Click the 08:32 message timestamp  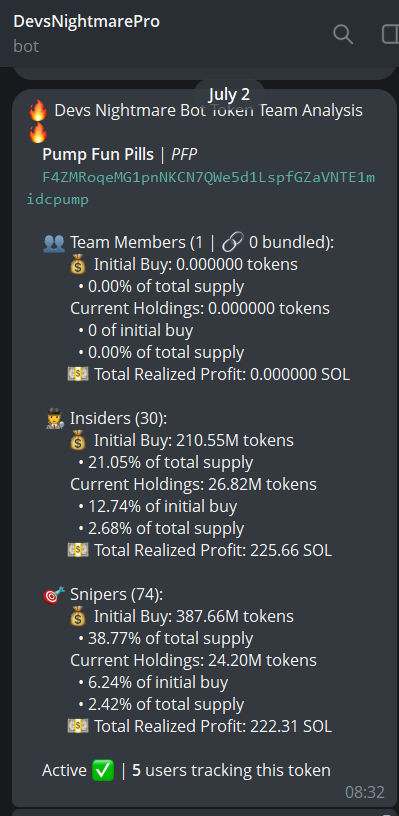point(365,792)
